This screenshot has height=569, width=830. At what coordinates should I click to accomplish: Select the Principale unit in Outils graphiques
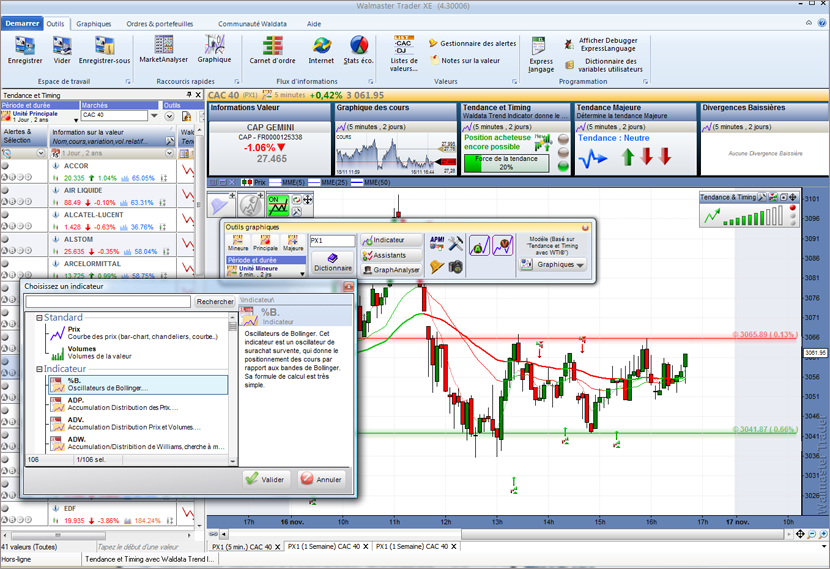(x=265, y=243)
